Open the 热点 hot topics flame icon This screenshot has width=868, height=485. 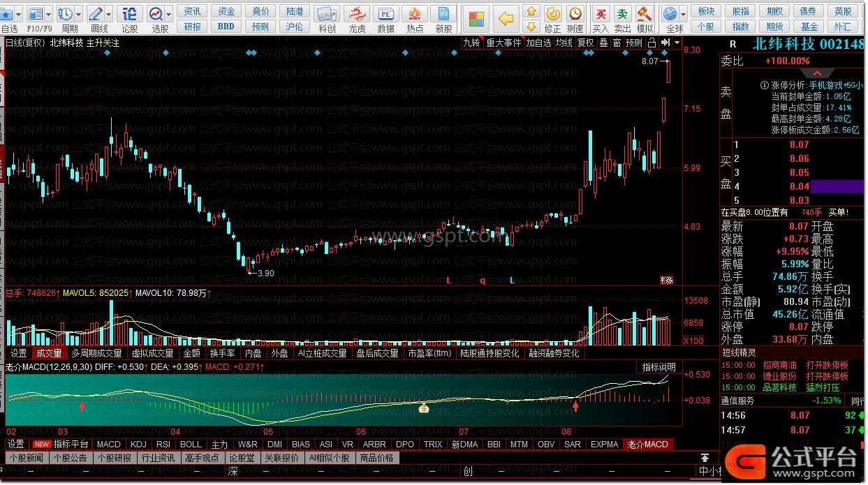(415, 13)
